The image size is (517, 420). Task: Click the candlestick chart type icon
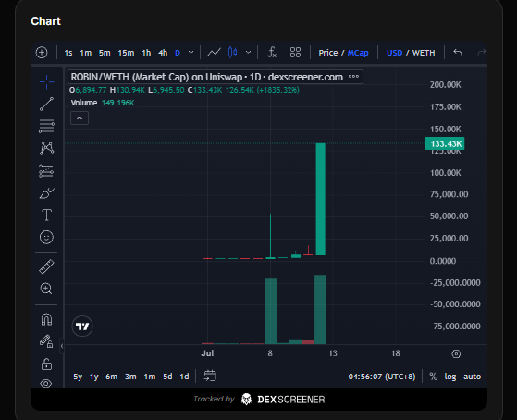point(232,53)
